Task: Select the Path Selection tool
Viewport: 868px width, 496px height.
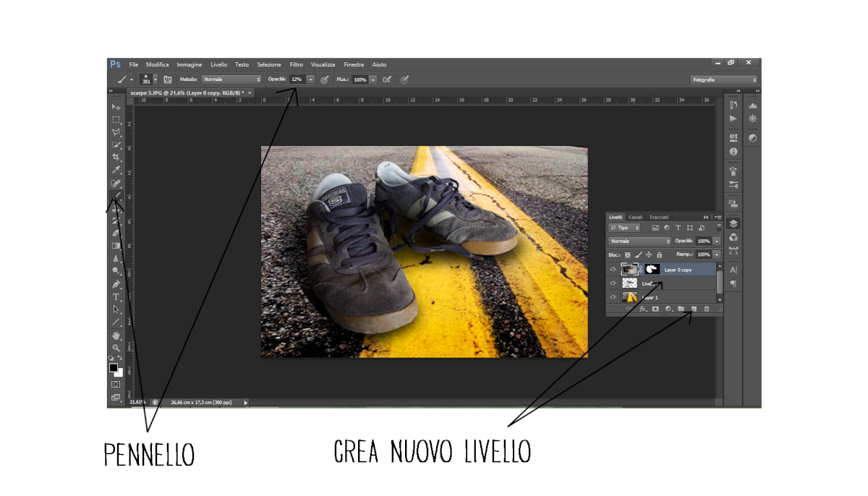Action: click(116, 309)
